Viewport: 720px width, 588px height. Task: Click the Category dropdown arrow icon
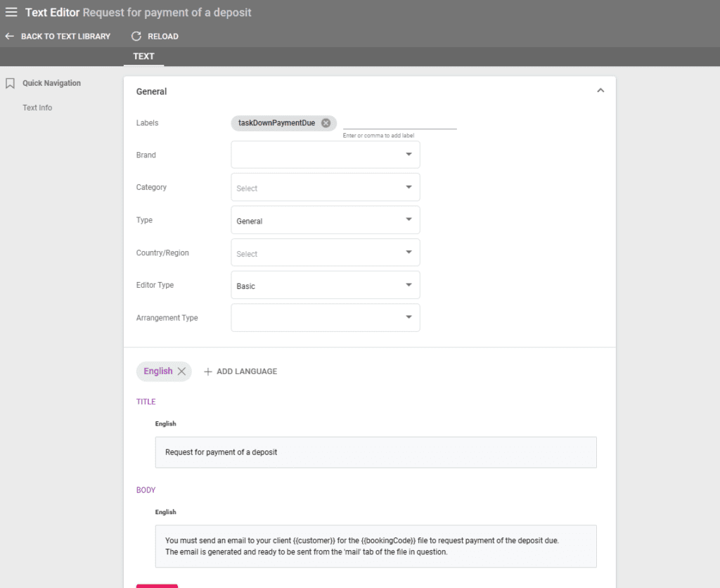coord(409,187)
